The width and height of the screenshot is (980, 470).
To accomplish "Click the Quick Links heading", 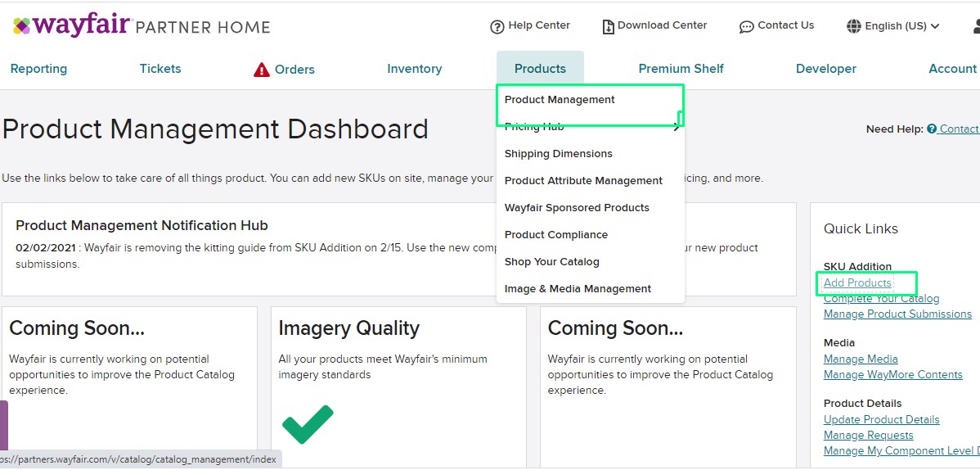I will [x=861, y=229].
